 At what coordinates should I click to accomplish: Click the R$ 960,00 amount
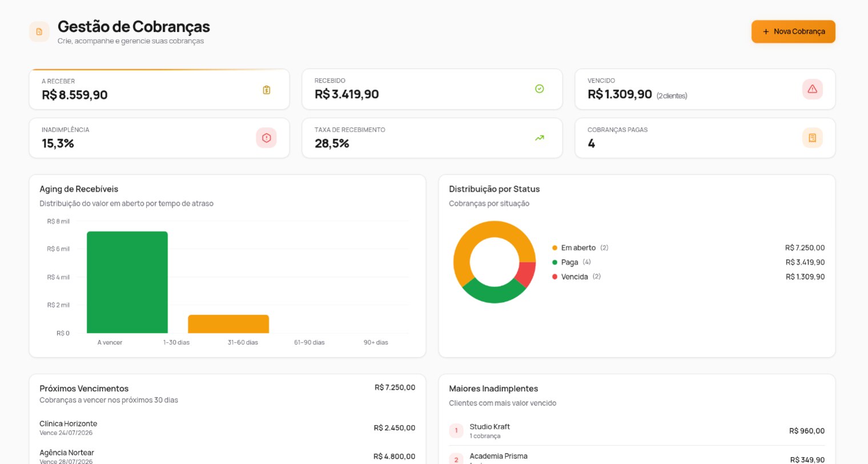click(807, 431)
